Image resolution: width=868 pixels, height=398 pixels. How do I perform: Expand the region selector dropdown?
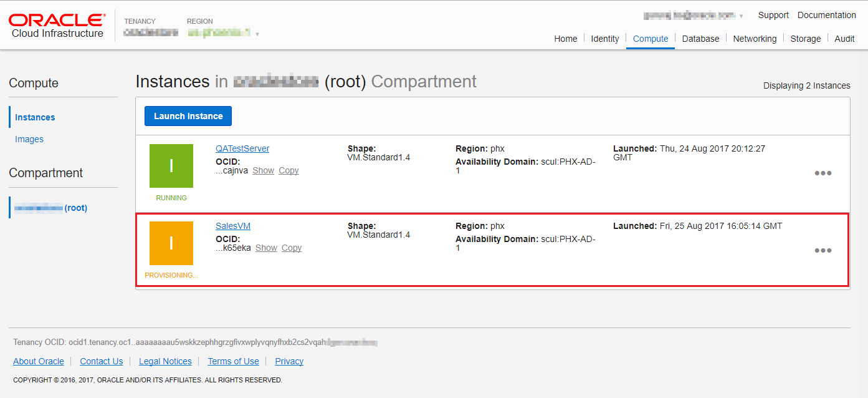pyautogui.click(x=257, y=34)
